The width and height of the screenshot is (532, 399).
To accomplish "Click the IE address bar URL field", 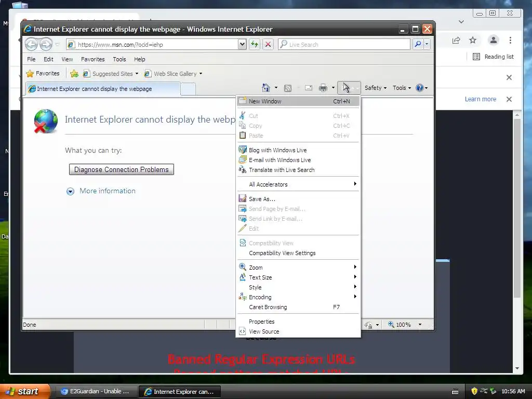I will (157, 45).
